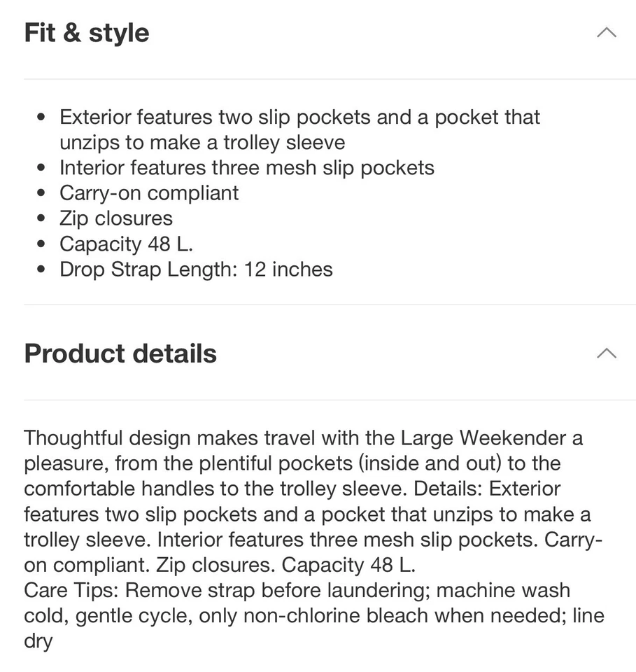
Task: Click the "Capacity 48 L." bullet item
Action: pyautogui.click(x=126, y=244)
